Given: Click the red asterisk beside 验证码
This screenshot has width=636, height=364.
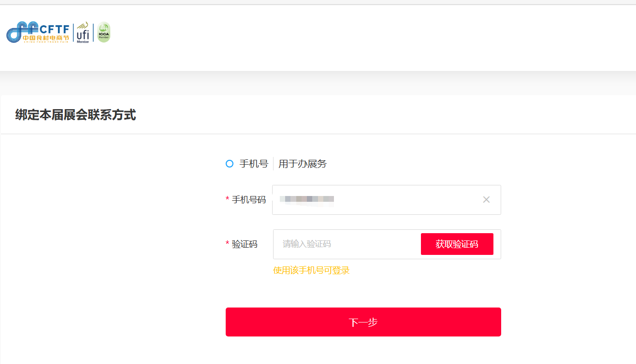Looking at the screenshot, I should pos(228,244).
